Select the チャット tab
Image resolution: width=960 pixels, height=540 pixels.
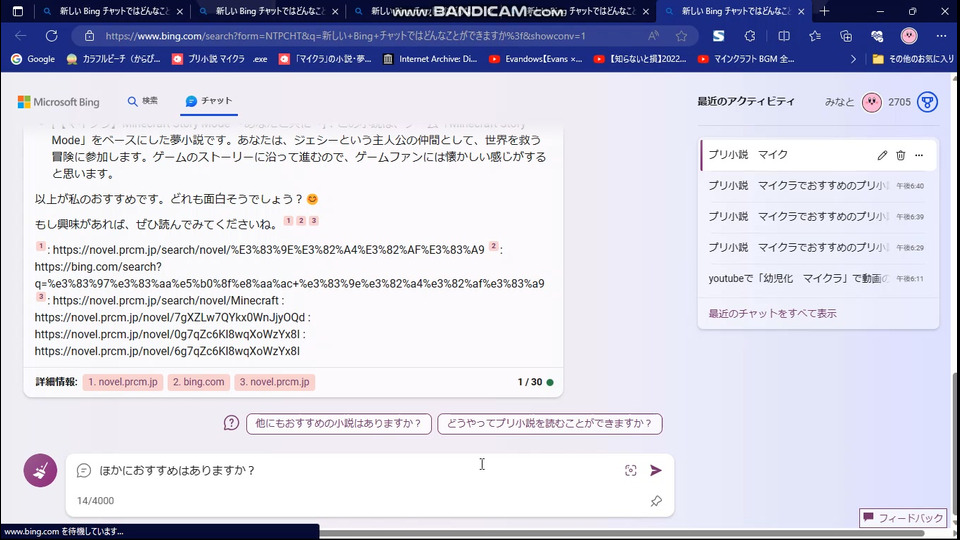[209, 101]
